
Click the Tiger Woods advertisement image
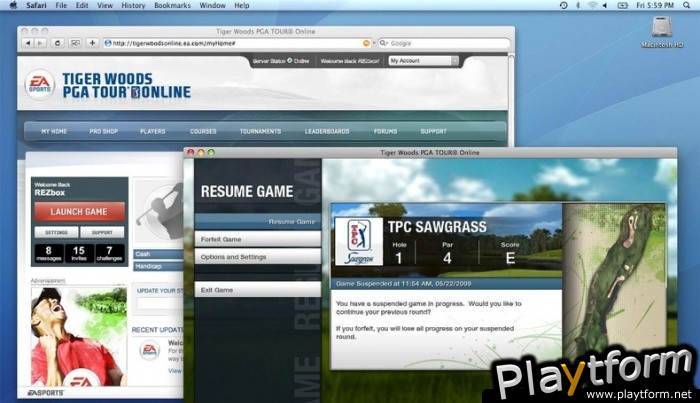pyautogui.click(x=79, y=337)
